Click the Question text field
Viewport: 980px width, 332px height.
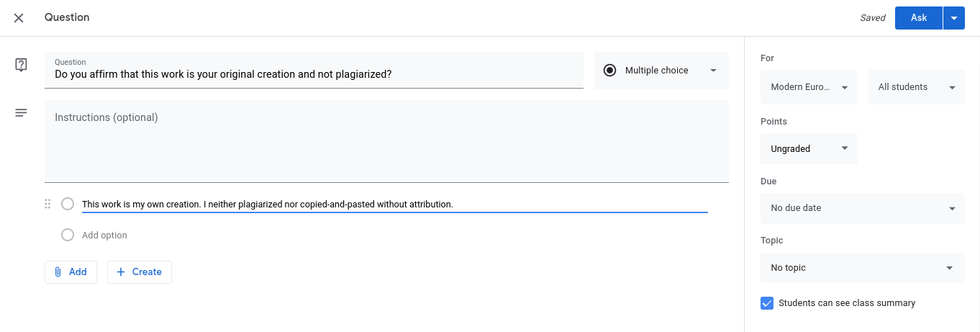click(x=314, y=70)
